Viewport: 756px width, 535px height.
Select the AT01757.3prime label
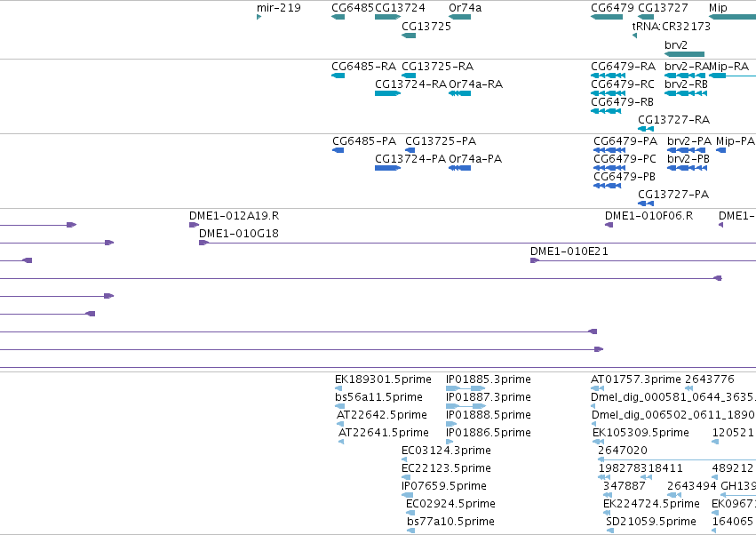[635, 379]
